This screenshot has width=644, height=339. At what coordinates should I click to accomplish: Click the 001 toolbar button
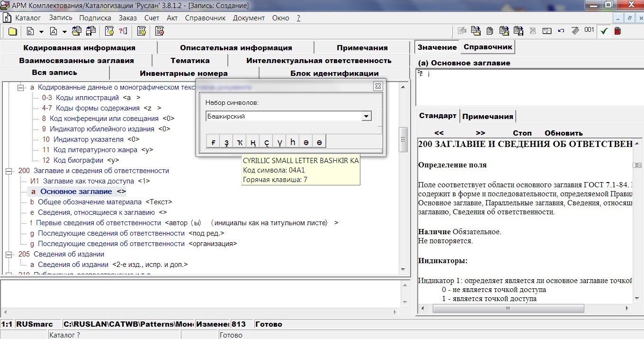click(x=589, y=30)
